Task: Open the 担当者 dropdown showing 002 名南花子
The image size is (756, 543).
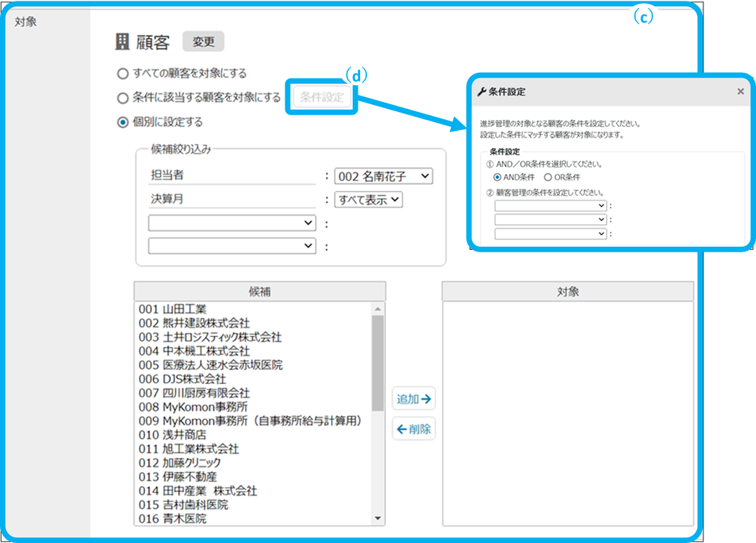Action: pyautogui.click(x=383, y=176)
